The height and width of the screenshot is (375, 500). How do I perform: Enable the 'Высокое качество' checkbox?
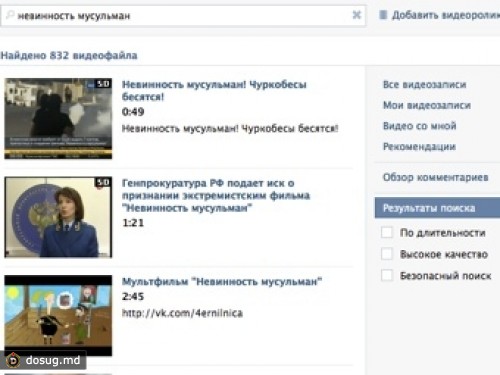[x=387, y=254]
